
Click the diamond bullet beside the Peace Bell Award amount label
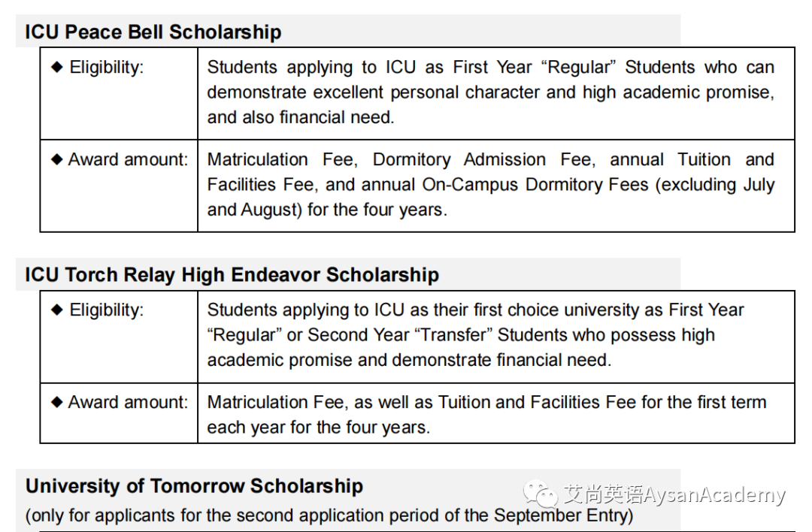pyautogui.click(x=57, y=159)
